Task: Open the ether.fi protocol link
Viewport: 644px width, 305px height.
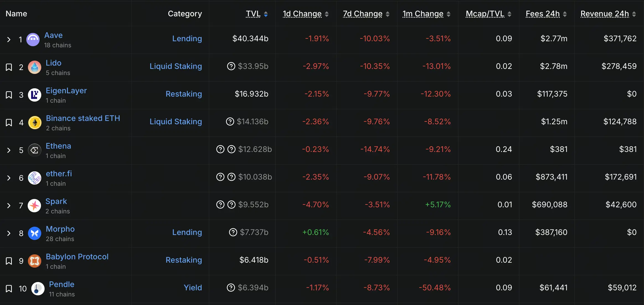Action: tap(59, 174)
